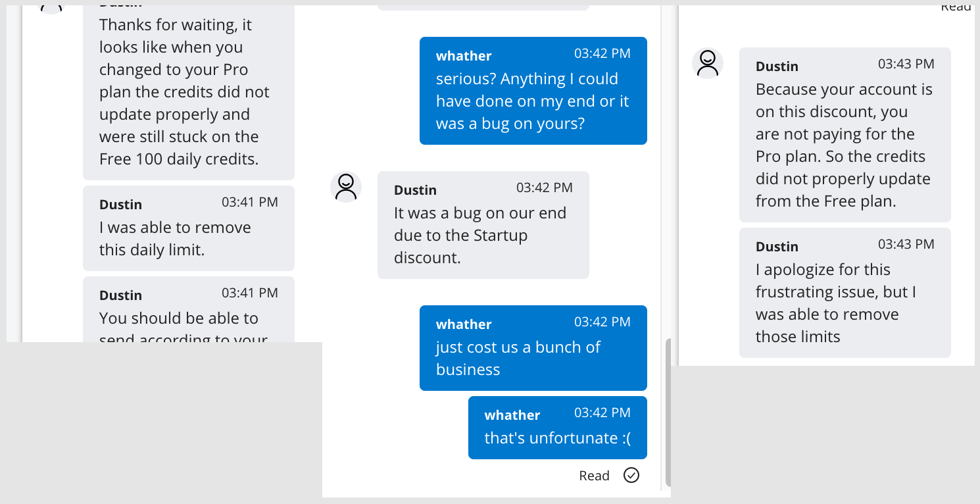Click the "remove this daily limit" message
This screenshot has width=980, height=504.
click(188, 228)
